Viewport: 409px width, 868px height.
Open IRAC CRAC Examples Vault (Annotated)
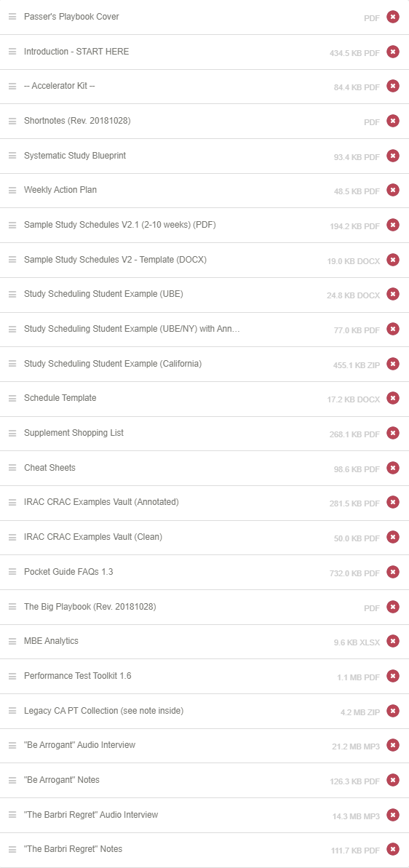101,502
